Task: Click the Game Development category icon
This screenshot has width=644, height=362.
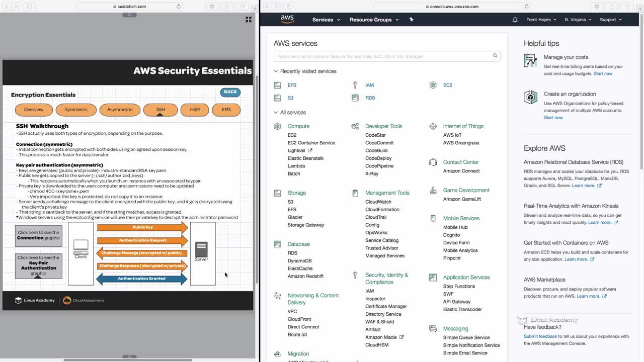Action: (433, 191)
